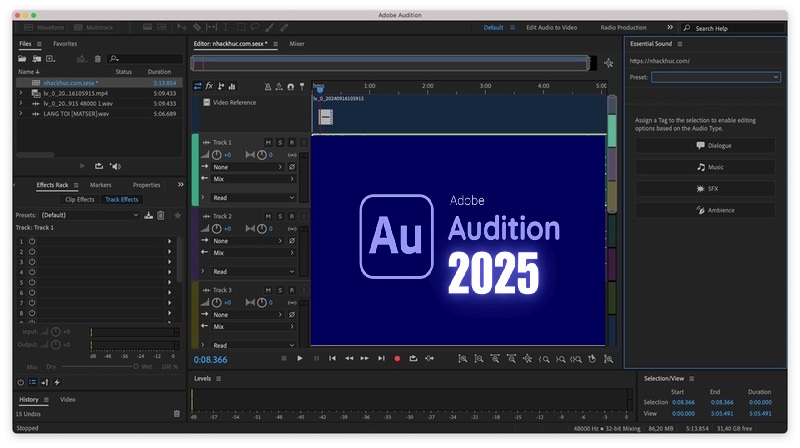The image size is (800, 448).
Task: Open Essential Sound Preset dropdown
Action: (x=716, y=77)
